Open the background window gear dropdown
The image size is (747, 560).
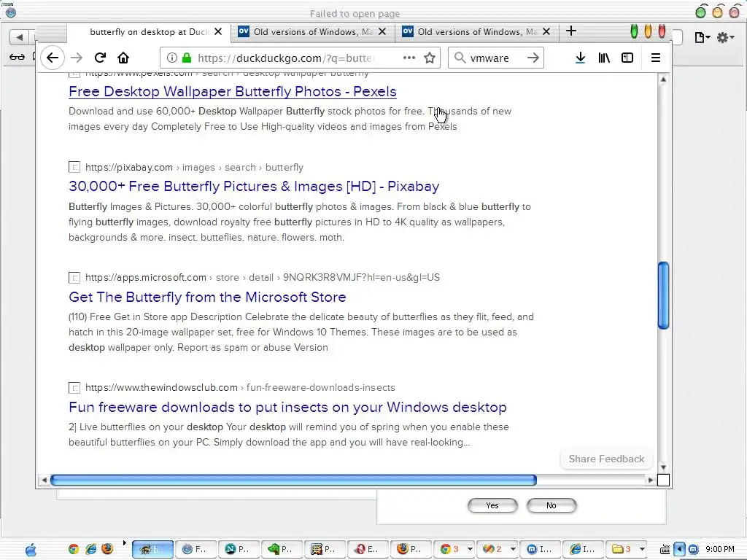tap(726, 37)
